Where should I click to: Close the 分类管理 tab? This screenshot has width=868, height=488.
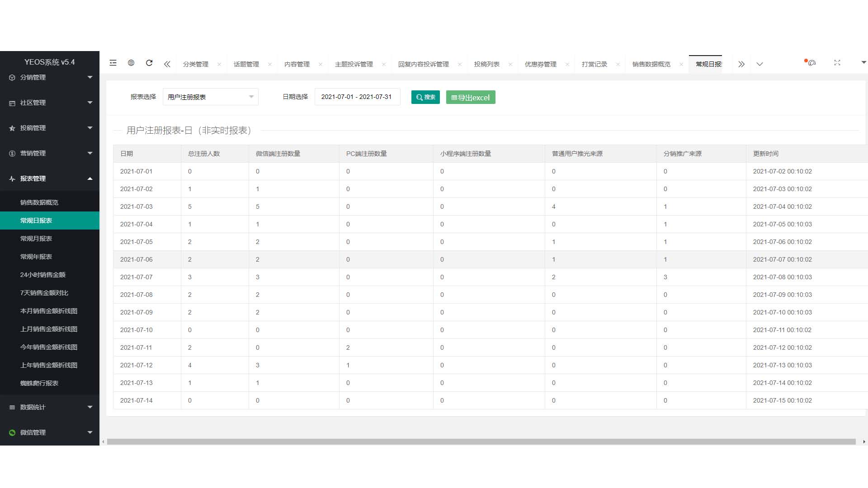coord(219,64)
